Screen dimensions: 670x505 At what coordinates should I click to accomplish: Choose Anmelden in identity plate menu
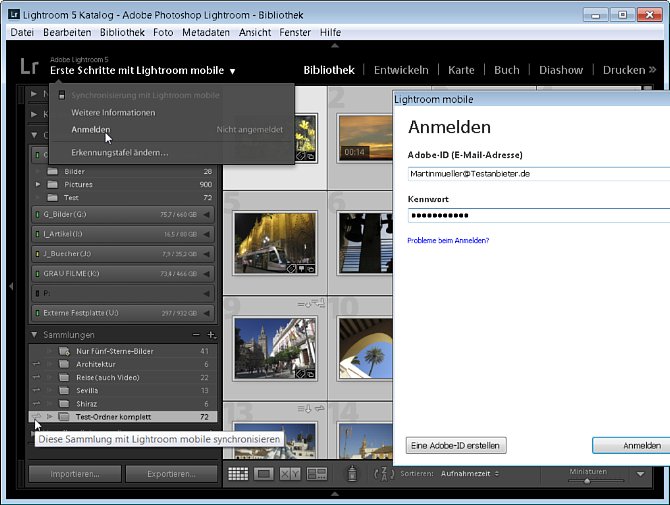(x=91, y=130)
